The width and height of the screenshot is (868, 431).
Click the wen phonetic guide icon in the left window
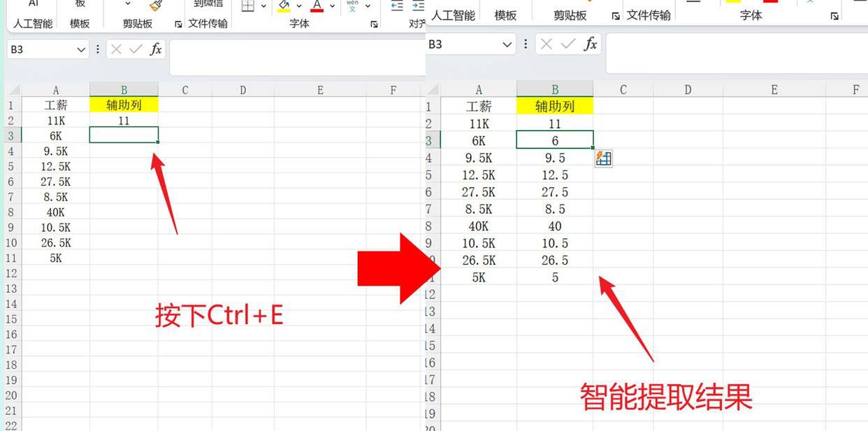[x=352, y=6]
